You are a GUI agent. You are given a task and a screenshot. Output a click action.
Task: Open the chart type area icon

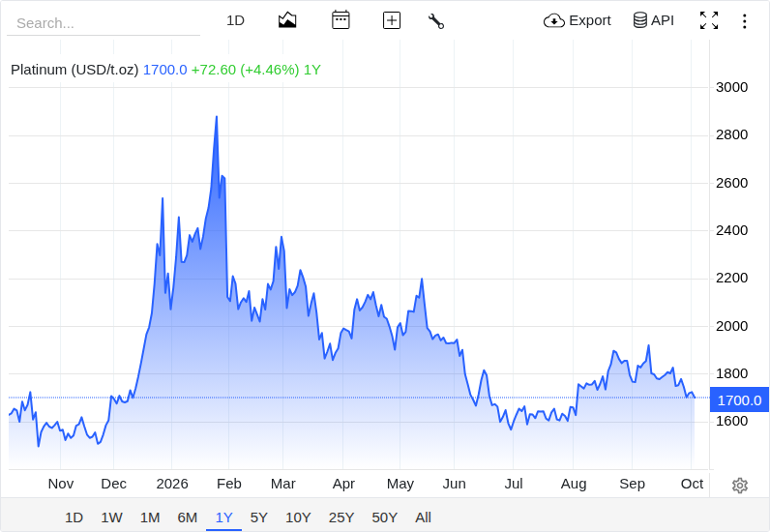287,20
